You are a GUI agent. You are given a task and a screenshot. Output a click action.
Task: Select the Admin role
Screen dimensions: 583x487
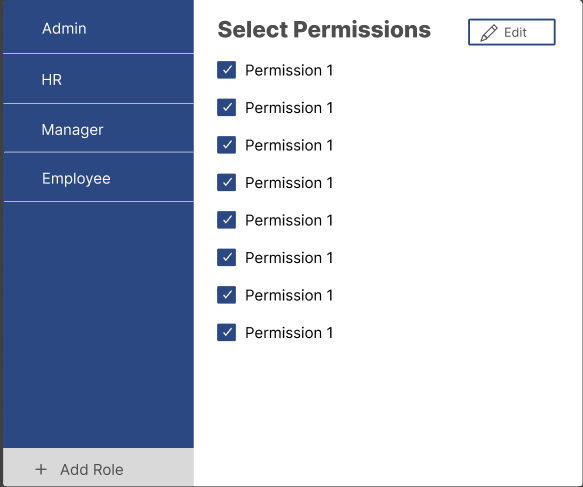click(99, 28)
